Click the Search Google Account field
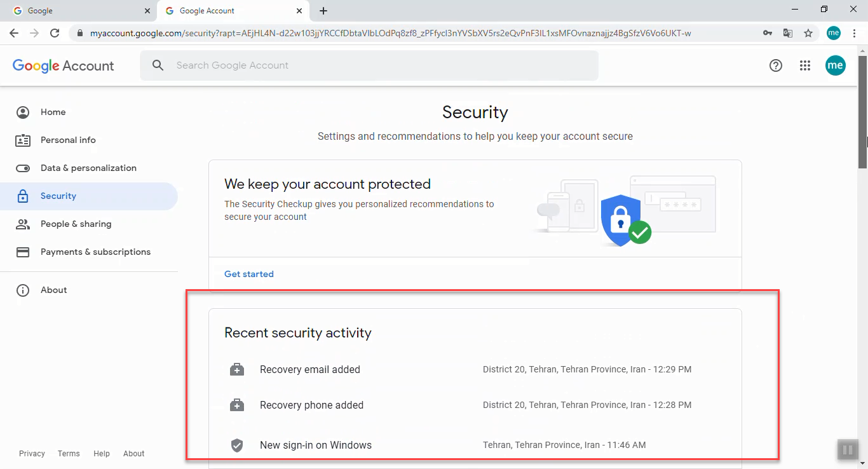The height and width of the screenshot is (469, 868). tap(369, 65)
